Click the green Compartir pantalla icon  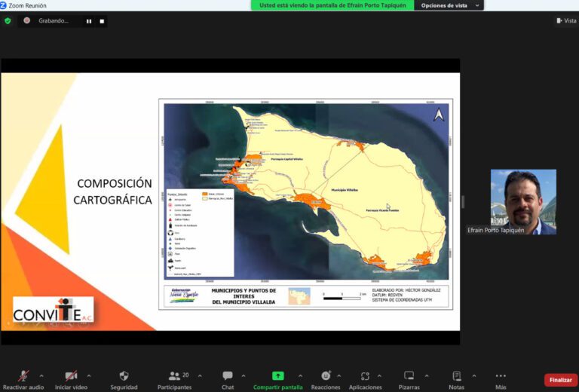point(277,375)
